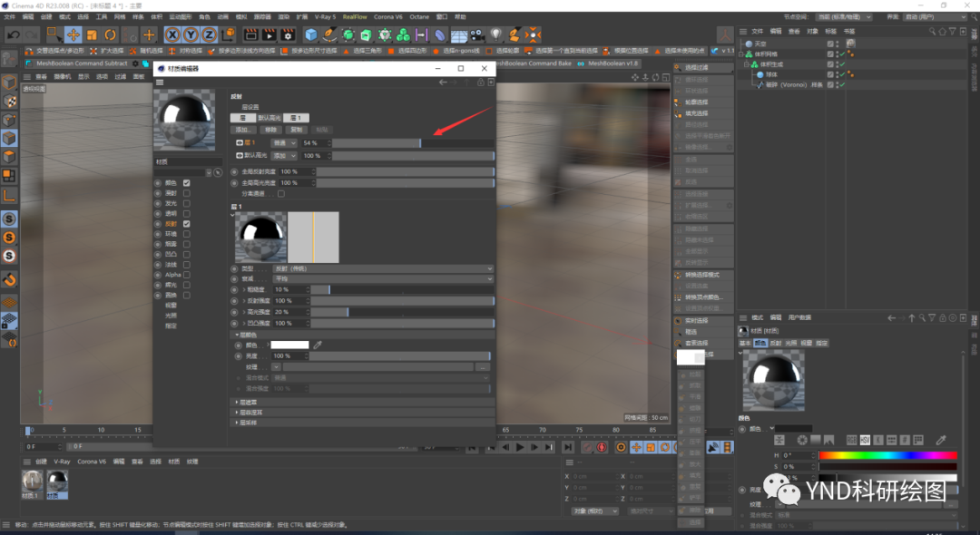Click 复制 copy layer button
This screenshot has height=535, width=980.
(296, 130)
